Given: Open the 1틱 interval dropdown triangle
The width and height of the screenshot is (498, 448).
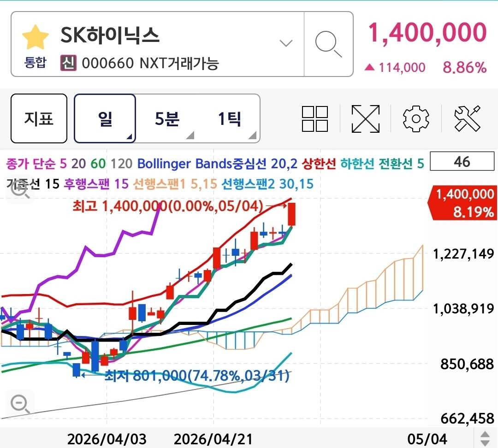Looking at the screenshot, I should [253, 136].
